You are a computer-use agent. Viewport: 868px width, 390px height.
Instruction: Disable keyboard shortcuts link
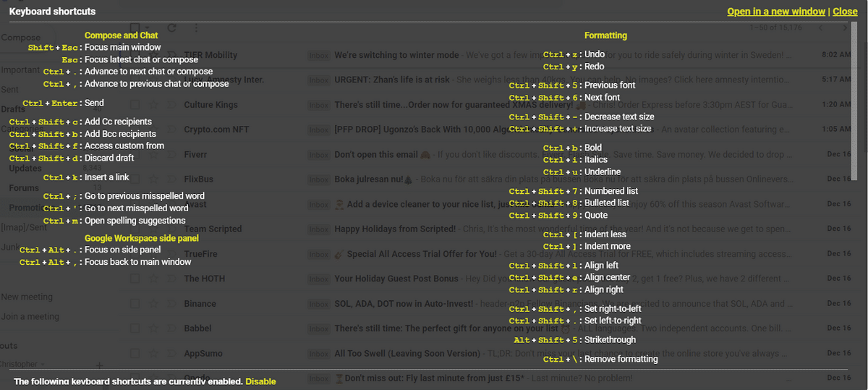(x=260, y=381)
